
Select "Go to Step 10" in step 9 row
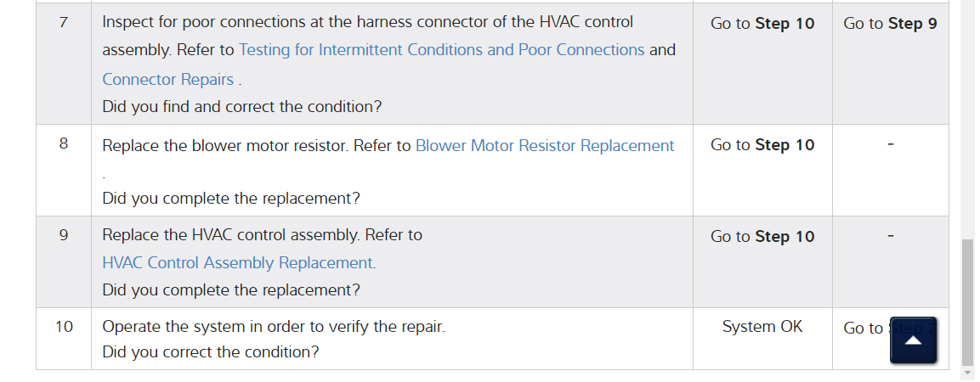tap(762, 237)
